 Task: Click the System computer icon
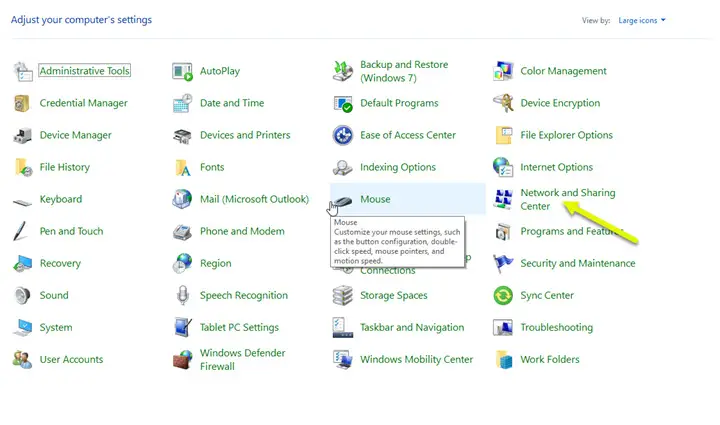coord(22,328)
